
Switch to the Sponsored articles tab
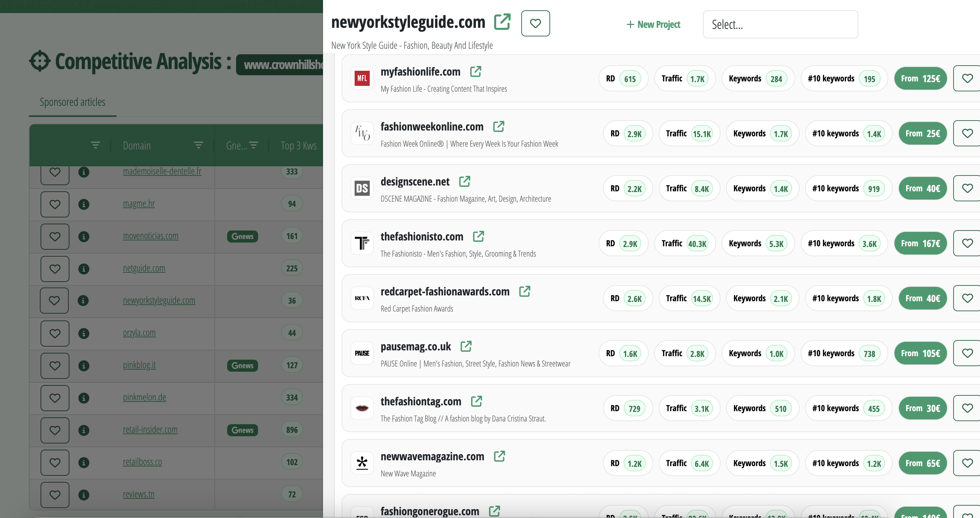tap(72, 102)
